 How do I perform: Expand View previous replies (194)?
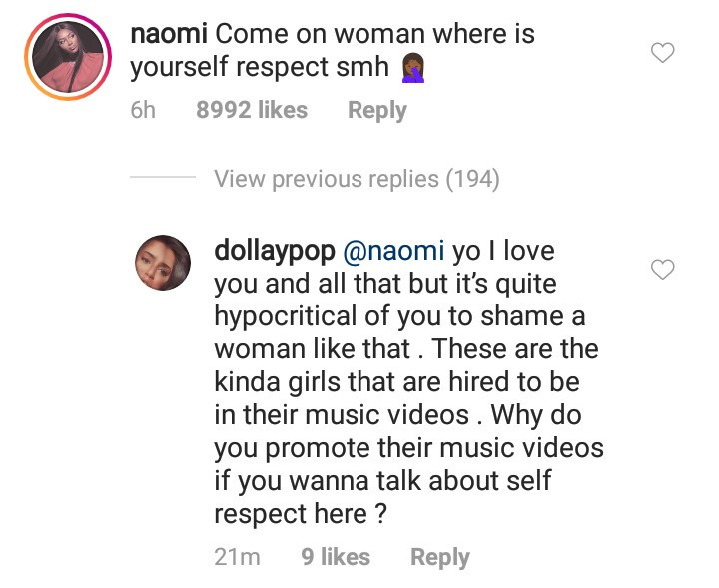pos(357,180)
